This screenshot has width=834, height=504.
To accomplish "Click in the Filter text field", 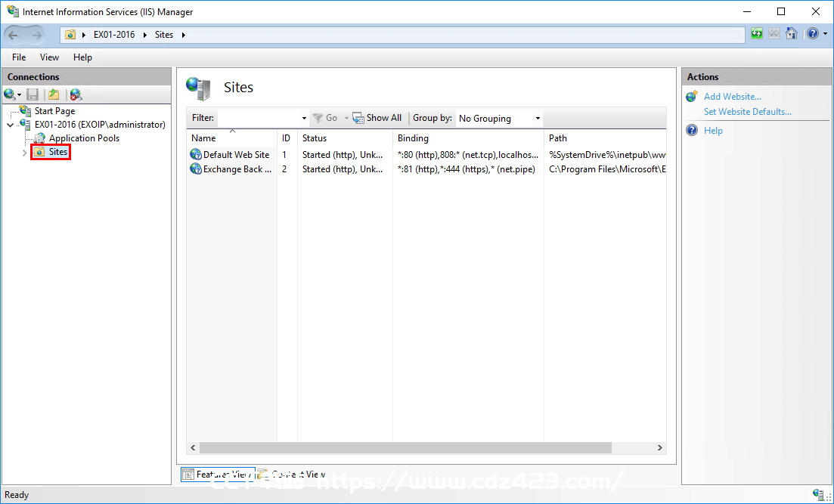I will [x=259, y=118].
